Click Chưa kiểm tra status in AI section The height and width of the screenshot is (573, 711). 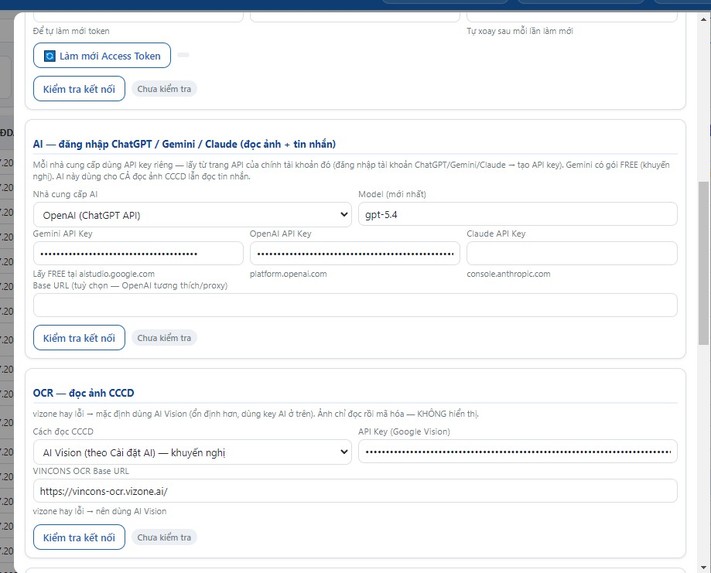[x=164, y=338]
